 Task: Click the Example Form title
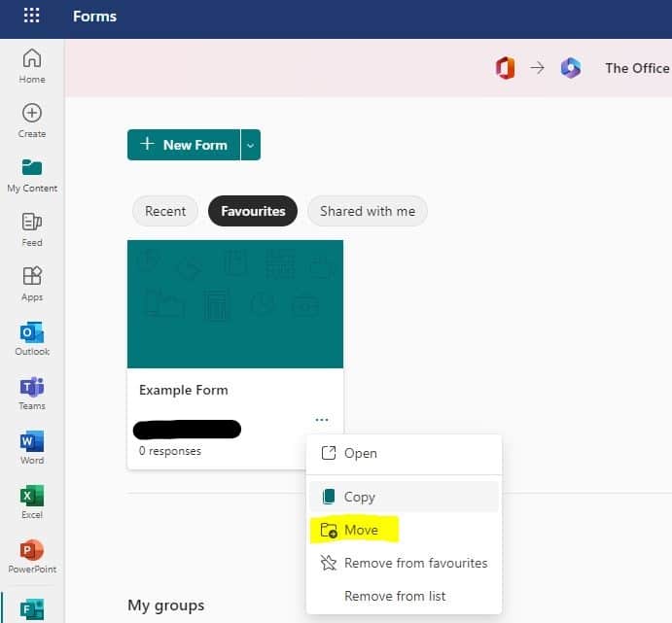tap(184, 390)
